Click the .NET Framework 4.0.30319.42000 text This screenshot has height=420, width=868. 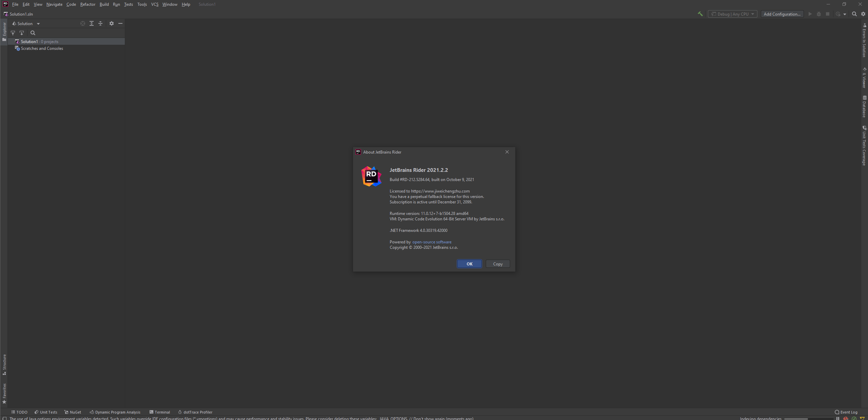point(418,230)
